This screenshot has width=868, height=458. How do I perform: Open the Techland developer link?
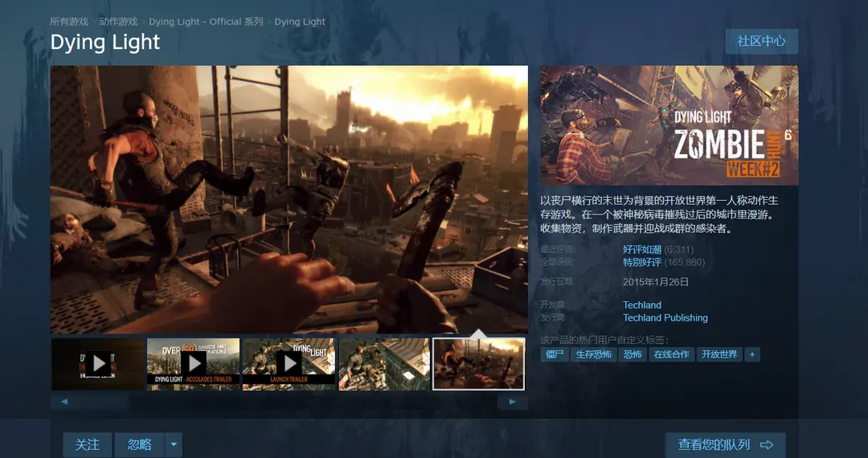642,305
